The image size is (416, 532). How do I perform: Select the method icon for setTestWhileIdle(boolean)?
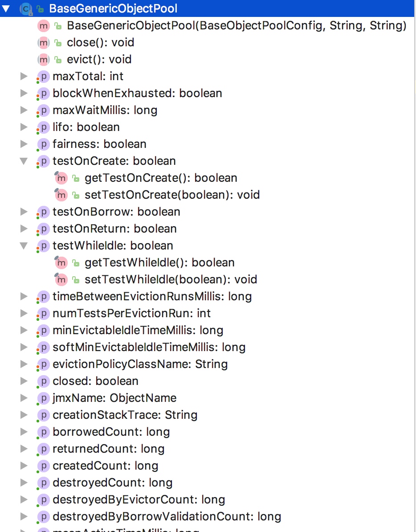point(61,279)
